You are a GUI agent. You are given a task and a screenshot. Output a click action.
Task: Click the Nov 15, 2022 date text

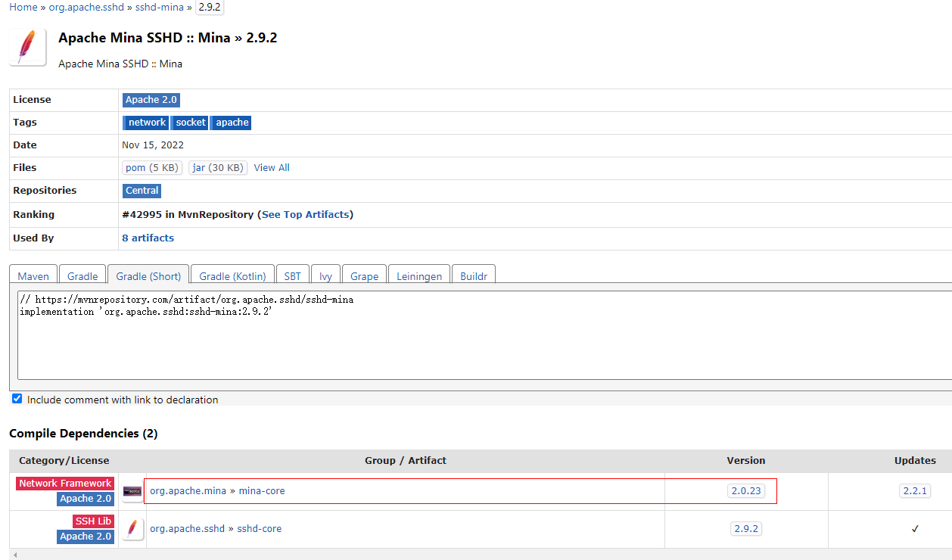point(153,145)
